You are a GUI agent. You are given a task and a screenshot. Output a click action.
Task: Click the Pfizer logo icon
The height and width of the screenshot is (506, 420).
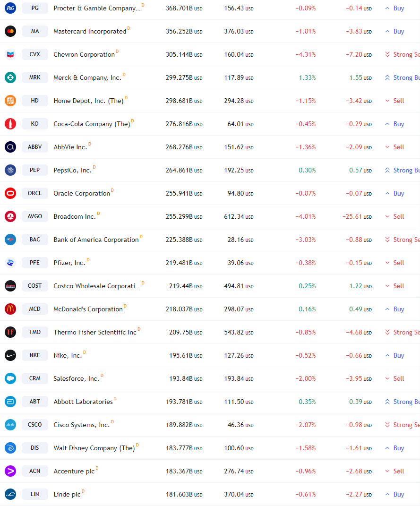(x=10, y=263)
